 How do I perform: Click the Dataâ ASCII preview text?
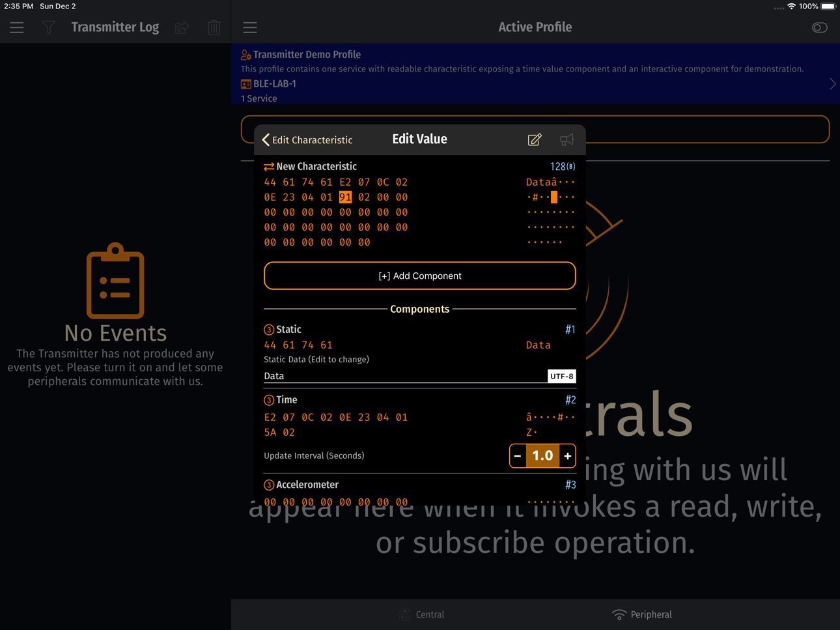550,182
